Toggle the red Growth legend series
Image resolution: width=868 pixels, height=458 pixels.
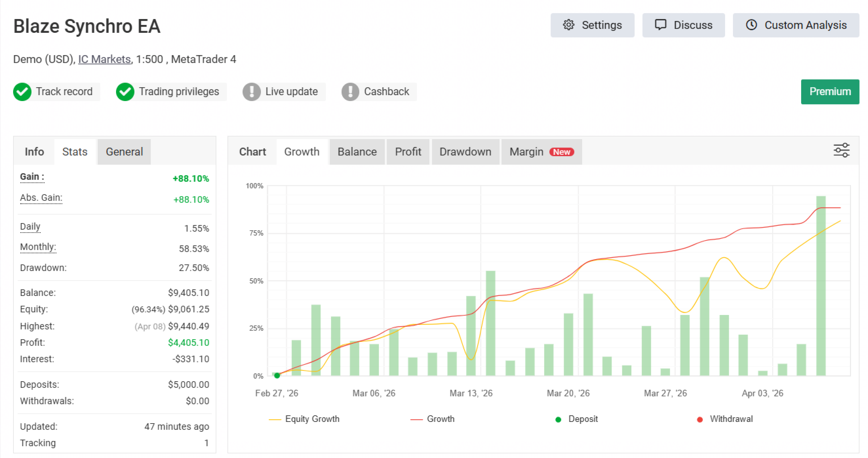coord(433,419)
